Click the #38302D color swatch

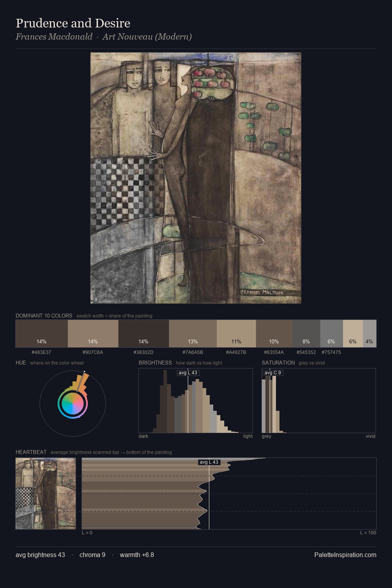click(x=143, y=334)
